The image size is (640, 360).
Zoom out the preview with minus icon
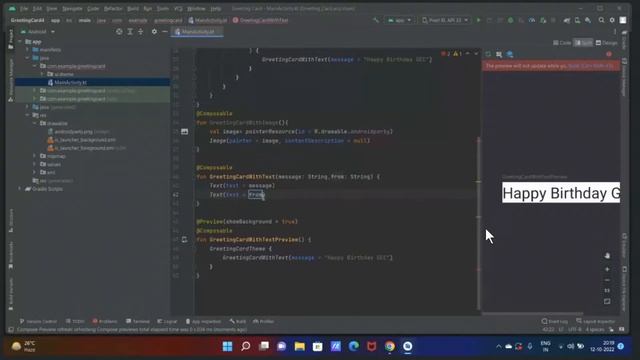click(x=607, y=280)
